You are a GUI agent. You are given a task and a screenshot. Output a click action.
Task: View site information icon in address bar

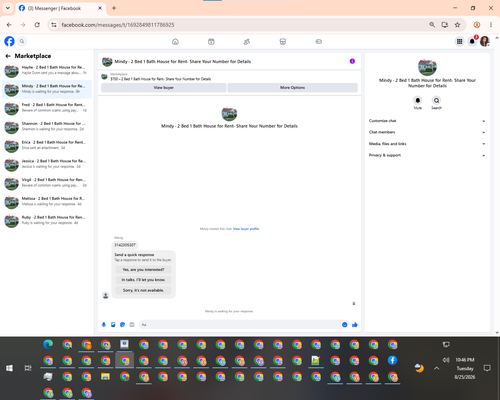point(54,25)
